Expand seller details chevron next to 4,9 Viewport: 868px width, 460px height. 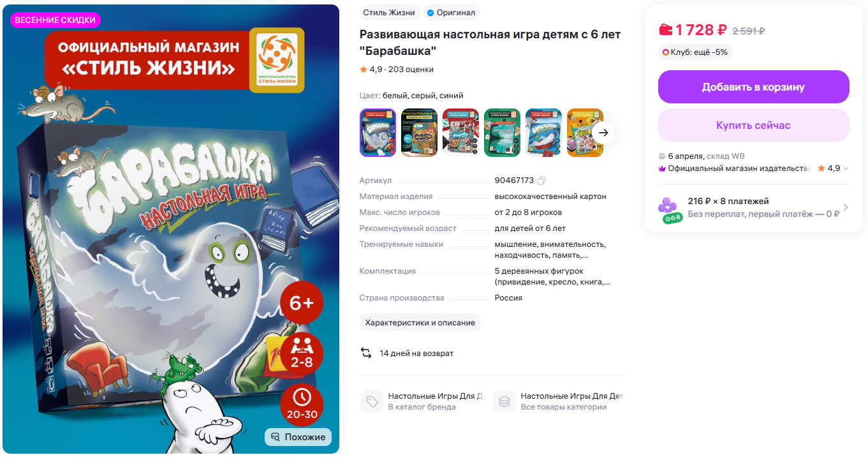click(x=846, y=168)
